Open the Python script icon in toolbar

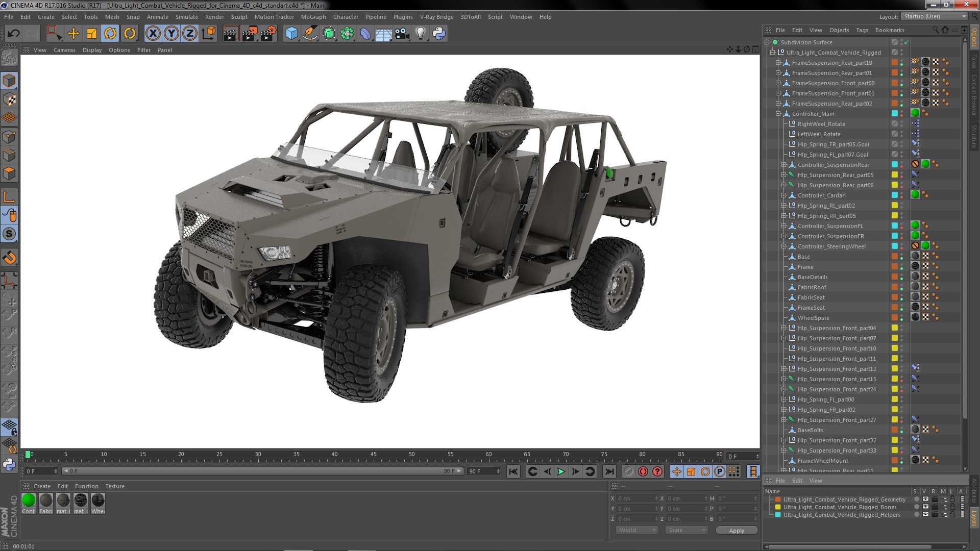tap(439, 34)
